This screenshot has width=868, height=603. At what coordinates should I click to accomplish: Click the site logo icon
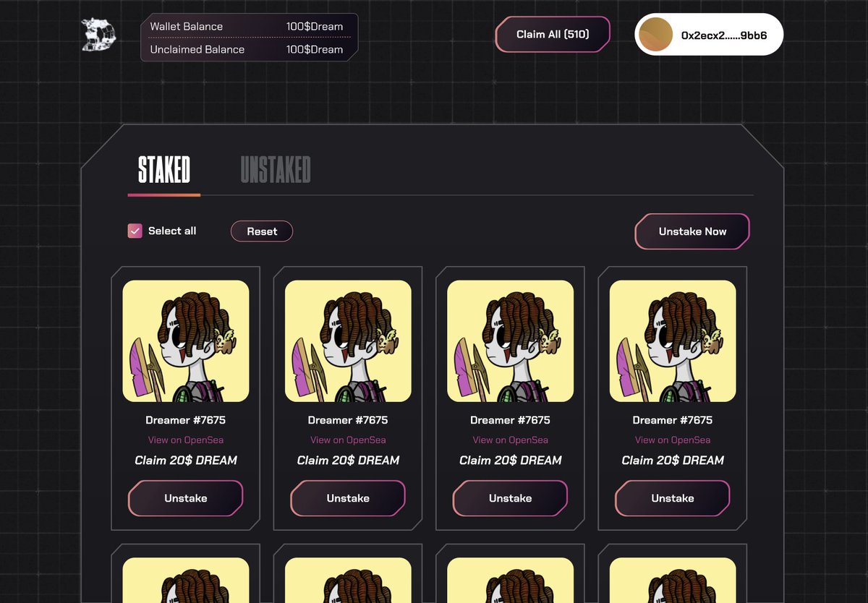(98, 35)
